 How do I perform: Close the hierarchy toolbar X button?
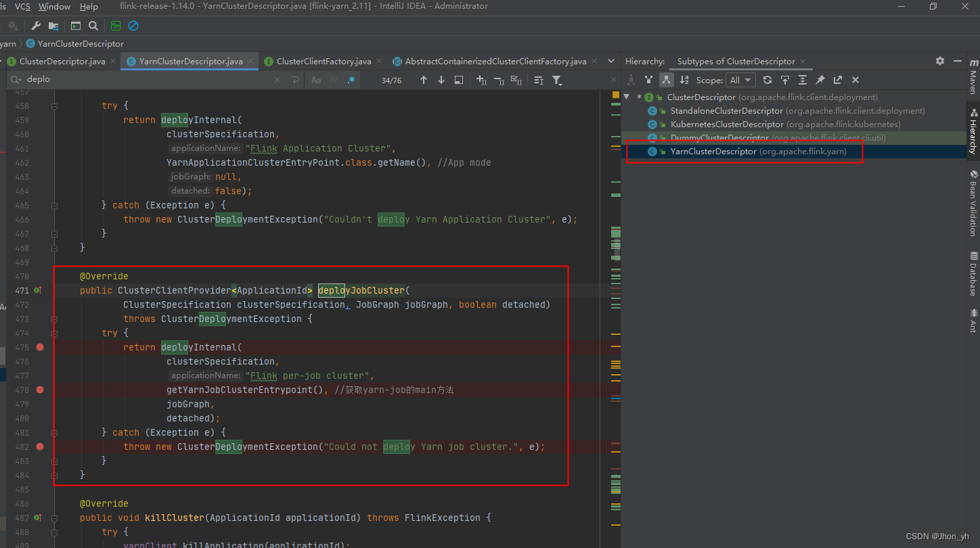855,80
